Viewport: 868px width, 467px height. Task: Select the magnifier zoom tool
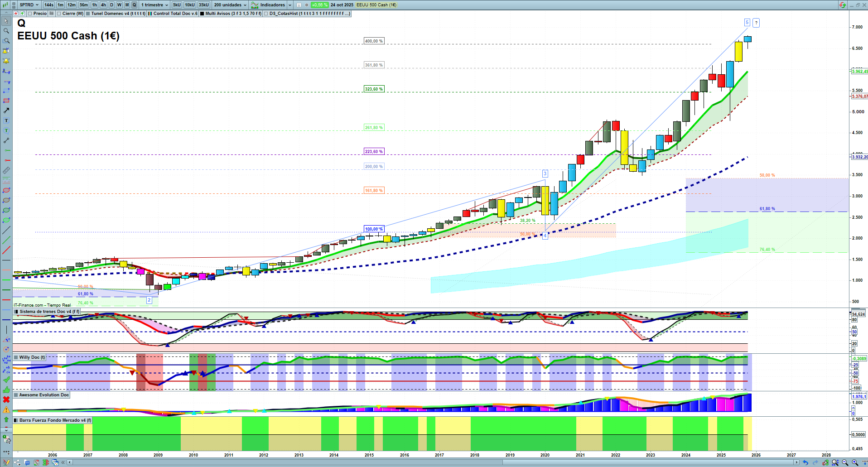[x=6, y=31]
